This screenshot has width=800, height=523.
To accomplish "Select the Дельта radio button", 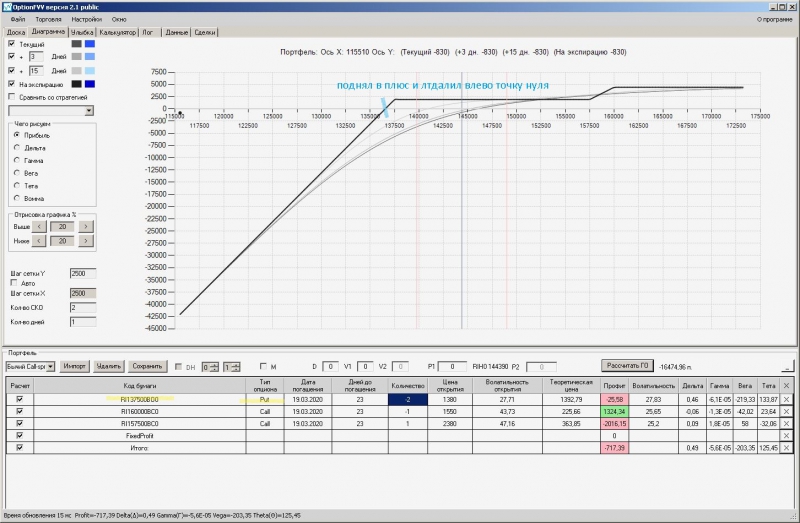I will point(17,148).
